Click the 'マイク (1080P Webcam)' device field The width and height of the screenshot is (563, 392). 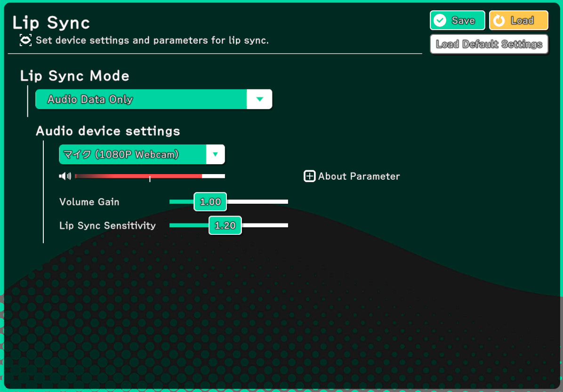coord(132,154)
